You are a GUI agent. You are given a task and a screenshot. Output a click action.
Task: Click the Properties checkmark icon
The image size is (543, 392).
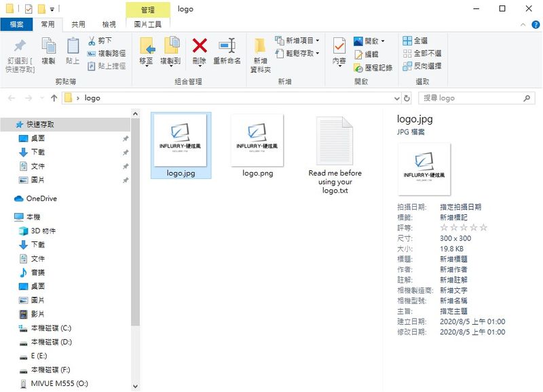click(339, 45)
